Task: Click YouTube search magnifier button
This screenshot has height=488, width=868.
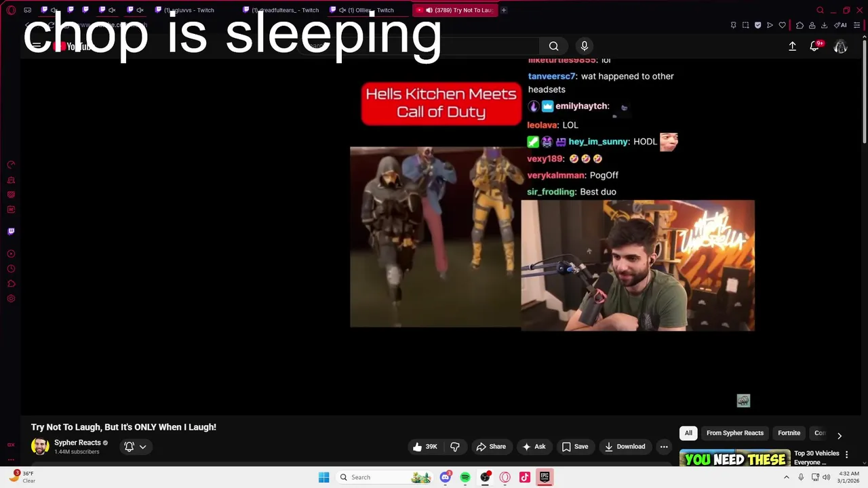Action: [x=554, y=46]
